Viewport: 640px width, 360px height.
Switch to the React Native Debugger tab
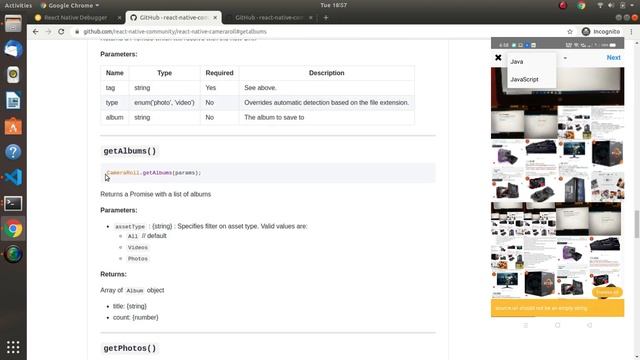click(77, 18)
